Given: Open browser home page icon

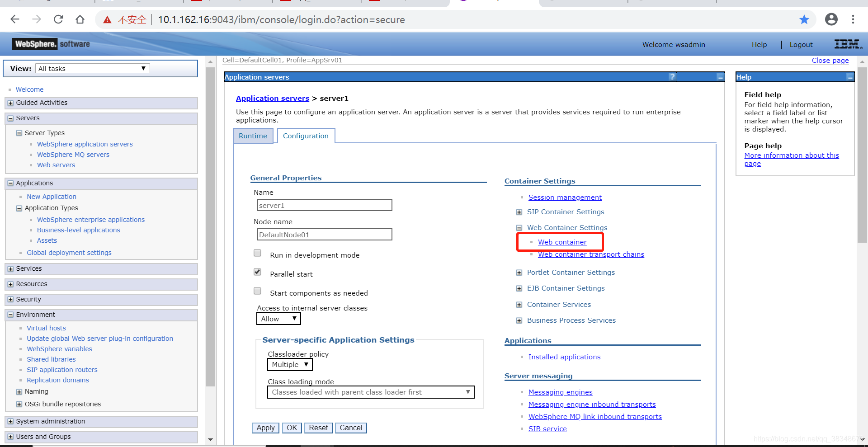Looking at the screenshot, I should [80, 19].
